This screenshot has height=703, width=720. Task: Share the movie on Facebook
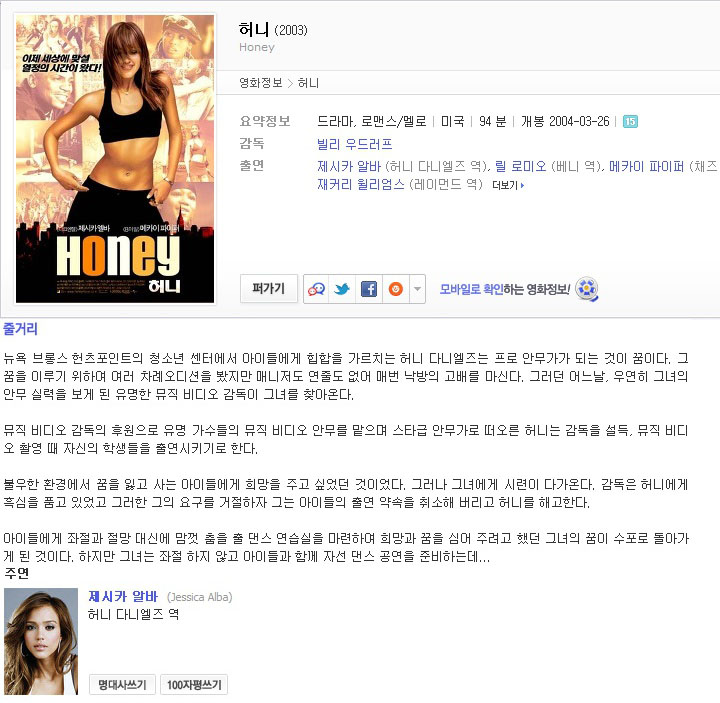pyautogui.click(x=369, y=289)
